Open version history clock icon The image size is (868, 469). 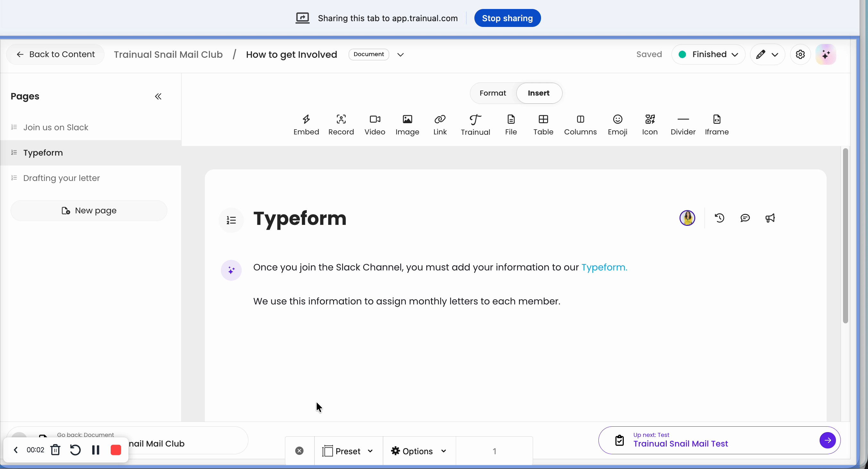[x=719, y=218]
